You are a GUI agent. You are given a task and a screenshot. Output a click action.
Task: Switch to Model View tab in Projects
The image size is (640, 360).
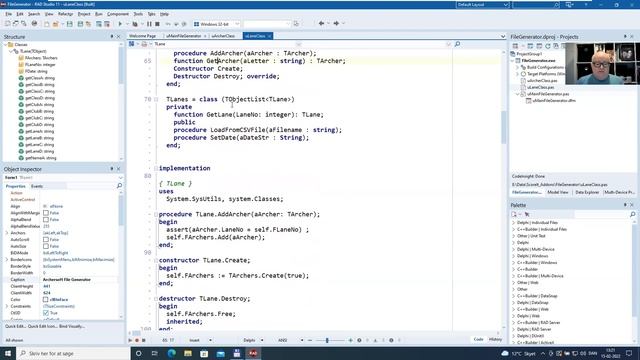(558, 192)
